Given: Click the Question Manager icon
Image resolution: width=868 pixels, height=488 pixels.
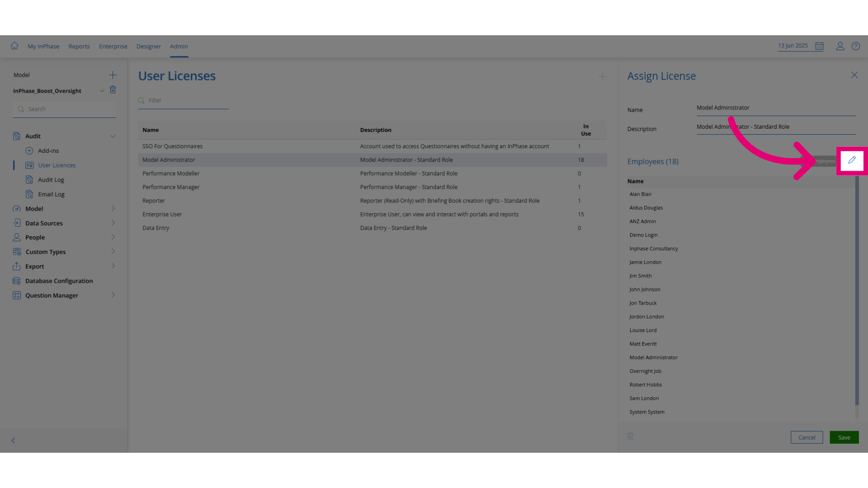Looking at the screenshot, I should [17, 295].
